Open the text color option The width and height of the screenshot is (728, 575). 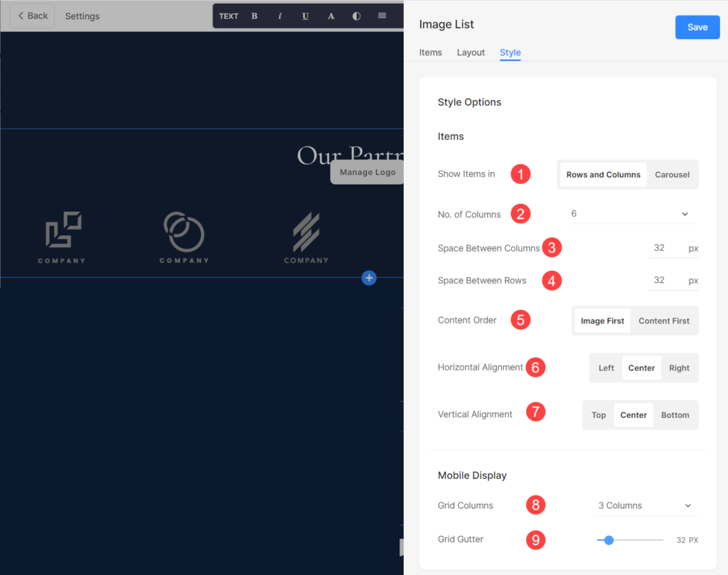point(331,16)
